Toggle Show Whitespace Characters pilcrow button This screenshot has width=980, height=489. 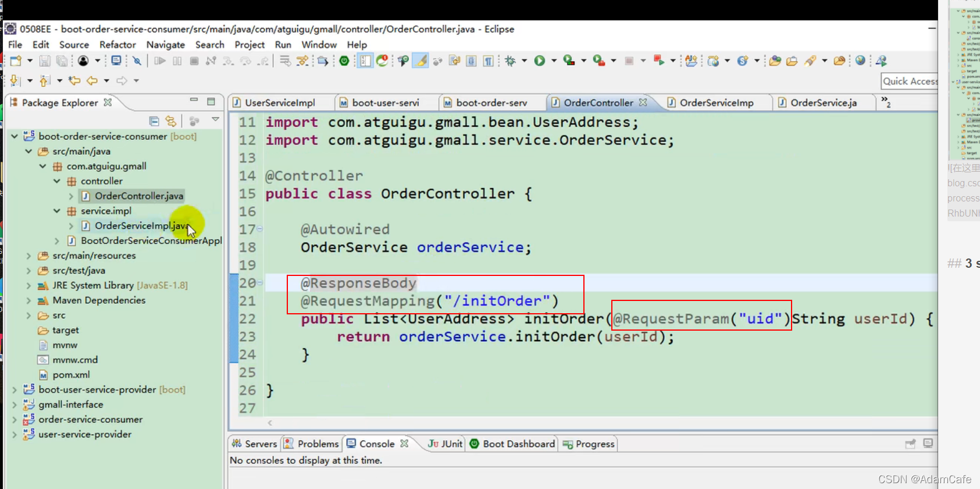488,61
